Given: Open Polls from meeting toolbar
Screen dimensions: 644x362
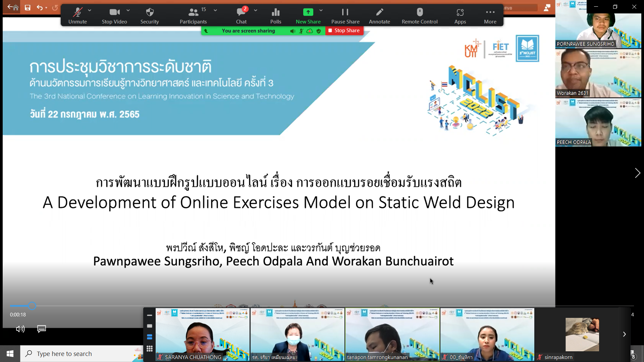Looking at the screenshot, I should 276,15.
